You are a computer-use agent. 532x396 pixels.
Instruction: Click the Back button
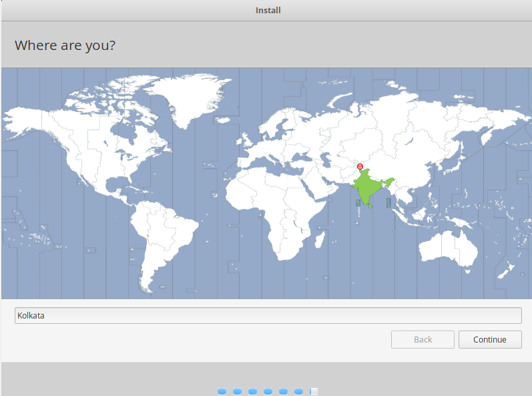click(x=423, y=339)
